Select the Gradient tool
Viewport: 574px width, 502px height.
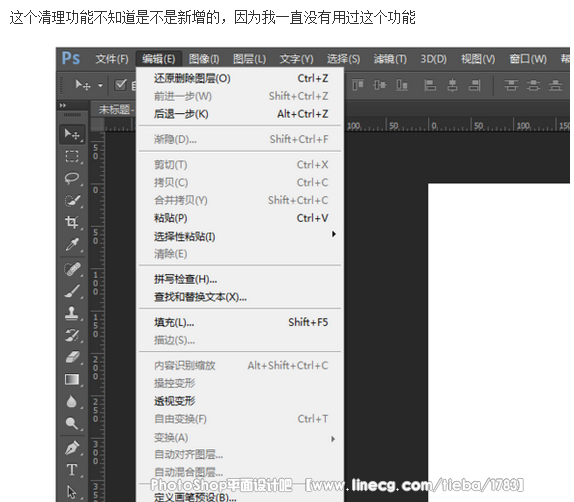tap(72, 379)
